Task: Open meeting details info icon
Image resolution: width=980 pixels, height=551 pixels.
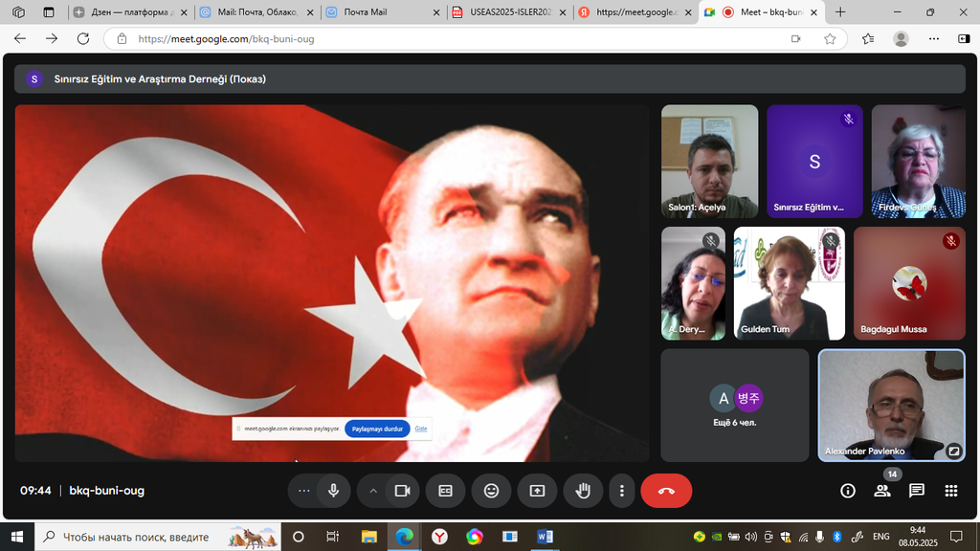Action: click(847, 491)
